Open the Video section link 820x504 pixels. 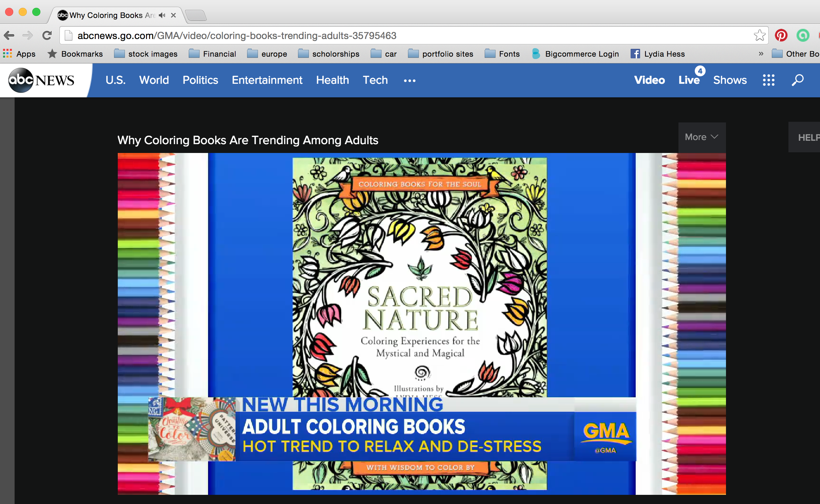pyautogui.click(x=649, y=80)
